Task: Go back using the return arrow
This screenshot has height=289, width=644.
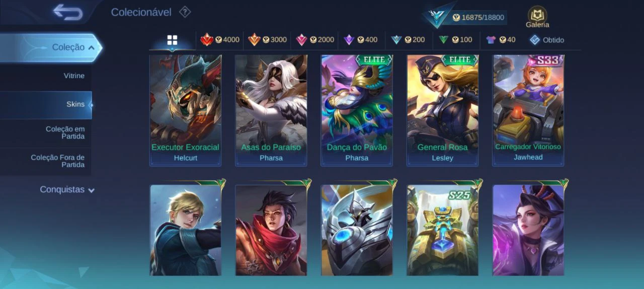Action: point(67,12)
